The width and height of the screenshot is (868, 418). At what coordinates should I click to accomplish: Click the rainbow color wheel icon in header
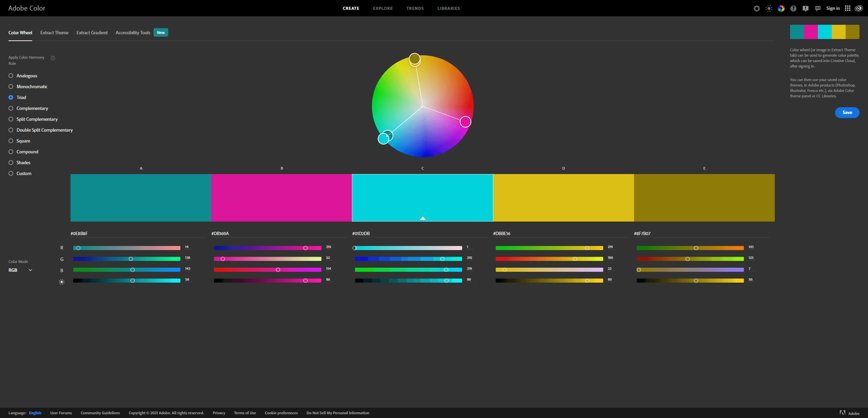(781, 8)
